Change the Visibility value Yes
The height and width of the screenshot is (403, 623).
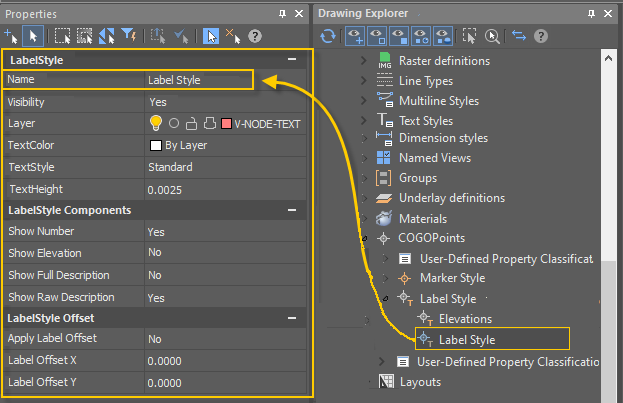(225, 102)
